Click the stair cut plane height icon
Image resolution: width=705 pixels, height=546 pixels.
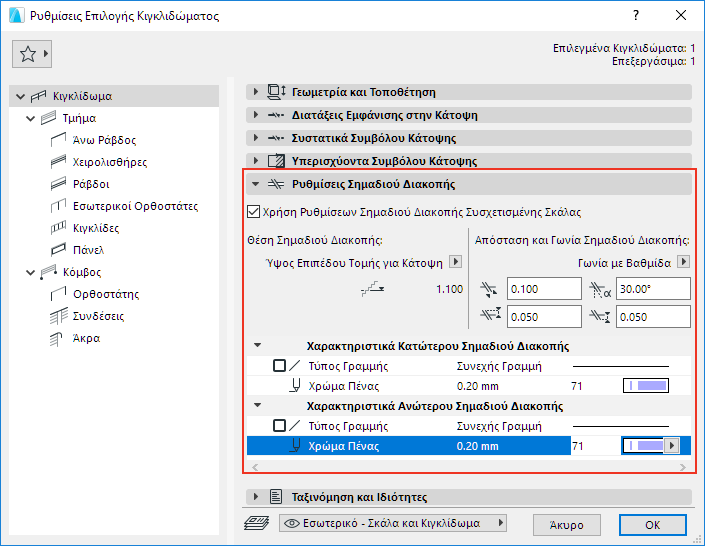point(373,289)
